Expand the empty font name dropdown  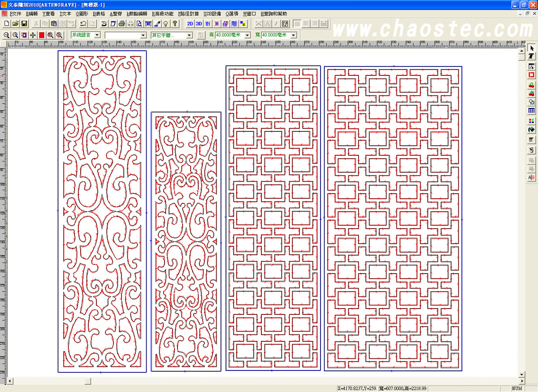coord(143,35)
